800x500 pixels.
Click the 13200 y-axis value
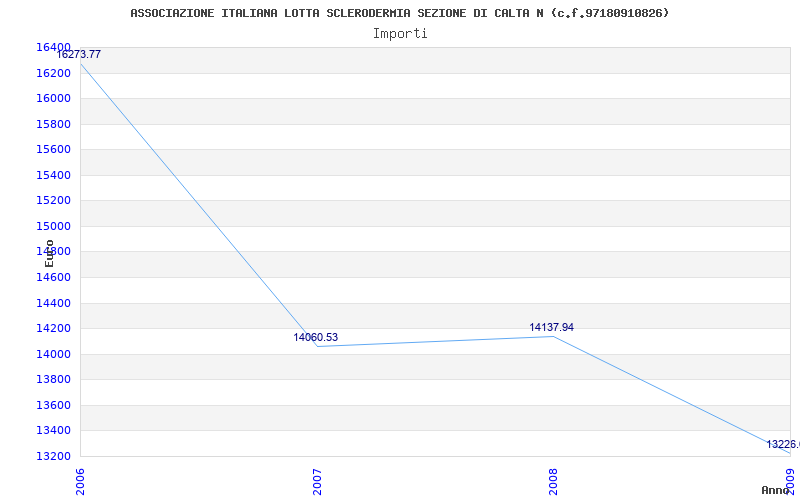pos(53,456)
